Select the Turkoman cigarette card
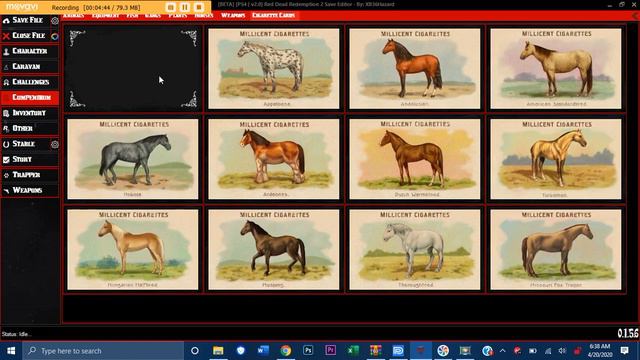Image resolution: width=640 pixels, height=360 pixels. [556, 159]
